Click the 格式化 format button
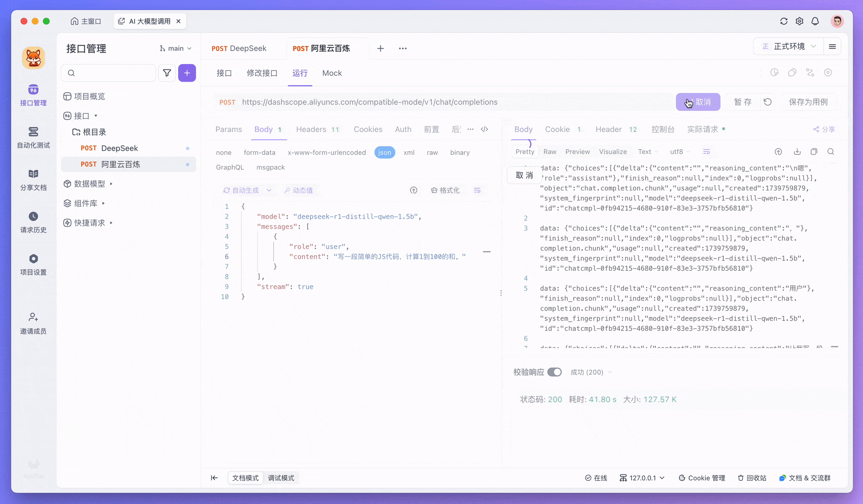The image size is (863, 504). pos(445,190)
